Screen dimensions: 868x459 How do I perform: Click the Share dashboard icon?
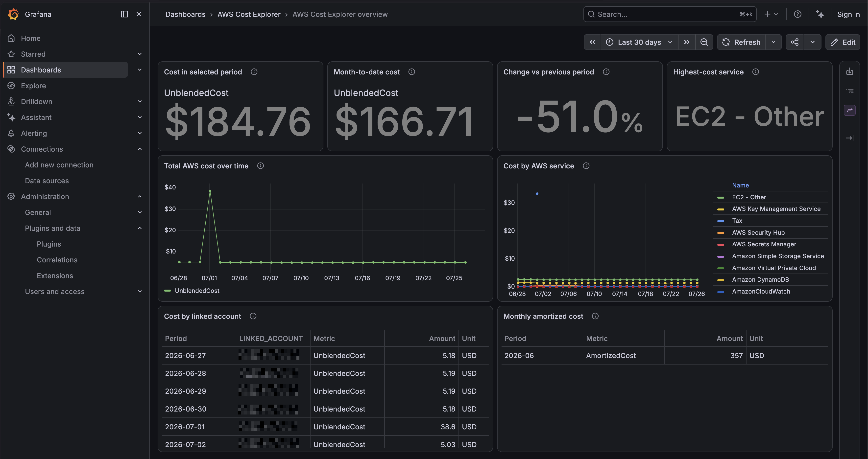(795, 42)
